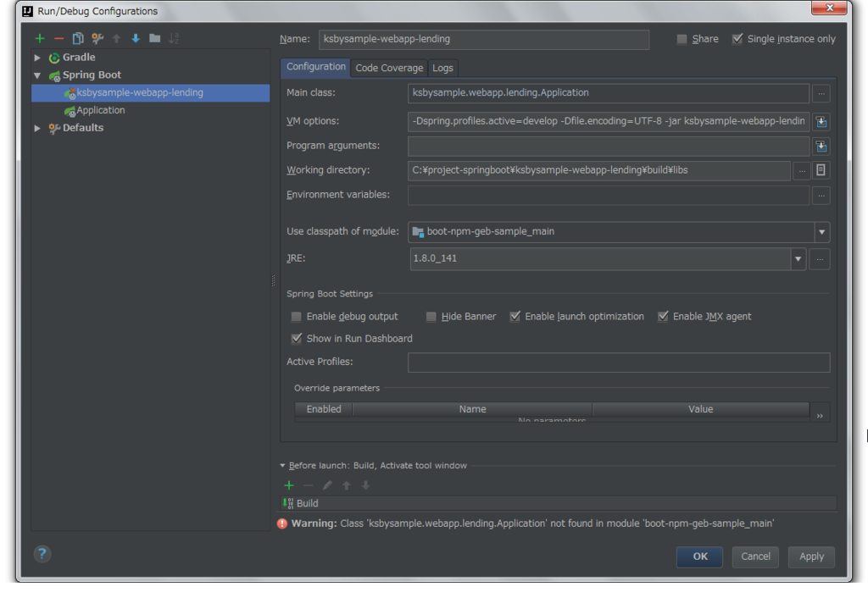Move the configuration up with the arrow icon
The height and width of the screenshot is (598, 868).
coord(117,38)
